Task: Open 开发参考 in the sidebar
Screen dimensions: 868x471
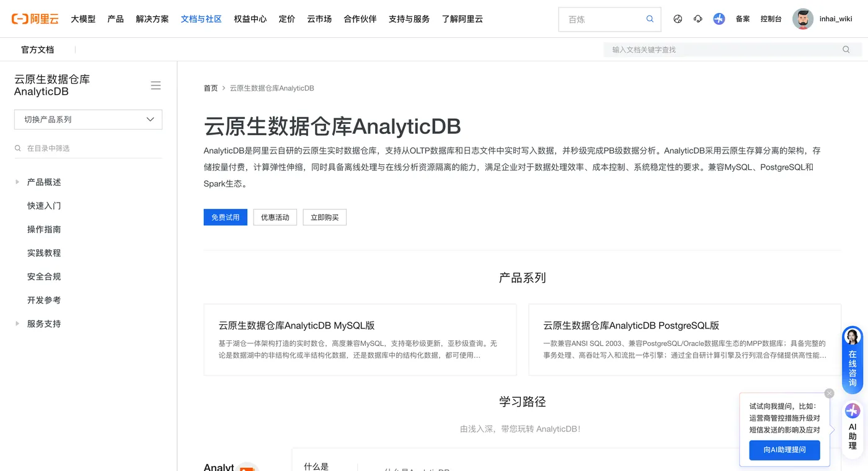Action: [44, 300]
